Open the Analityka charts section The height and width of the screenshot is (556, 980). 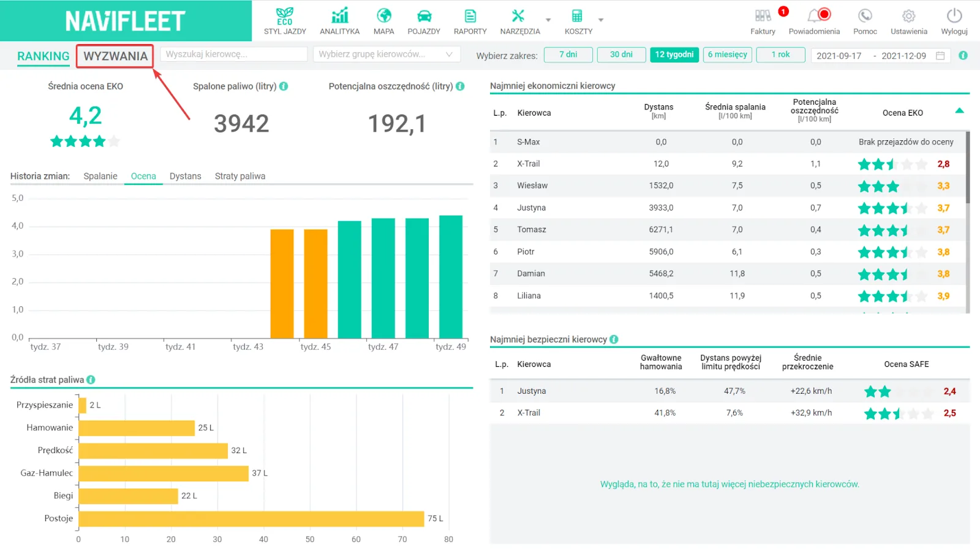(339, 21)
